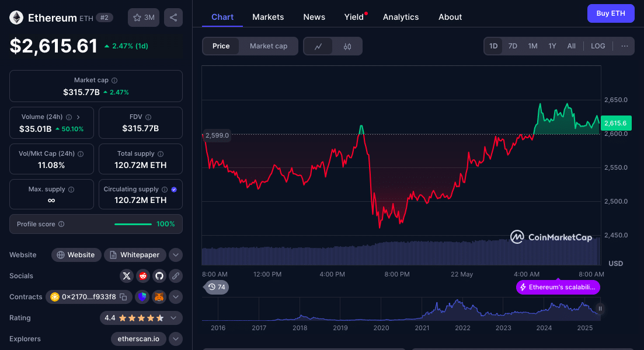Image resolution: width=644 pixels, height=350 pixels.
Task: Expand the Contracts dropdown chevron
Action: point(176,297)
